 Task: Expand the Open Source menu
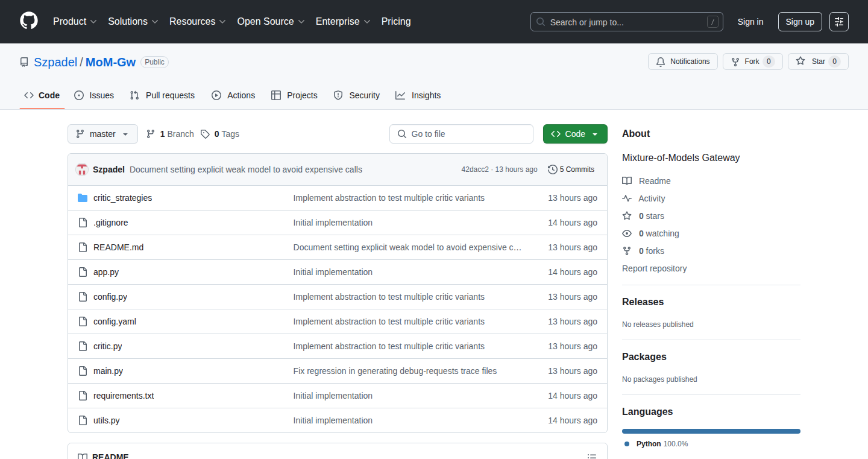pos(271,22)
